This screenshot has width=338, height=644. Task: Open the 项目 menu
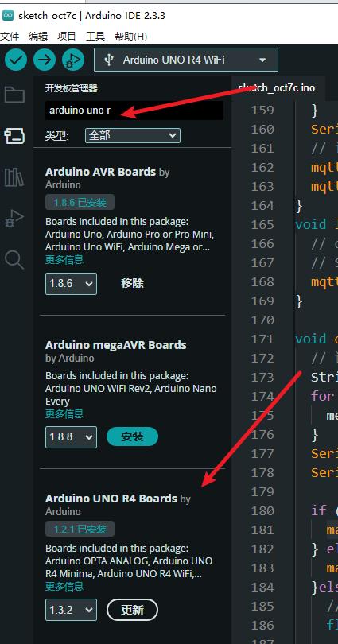click(67, 37)
